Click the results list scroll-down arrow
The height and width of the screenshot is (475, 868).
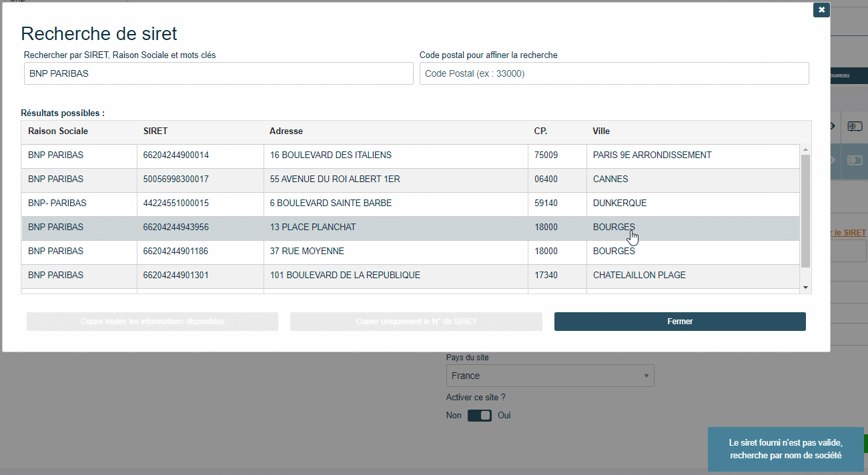coord(805,288)
